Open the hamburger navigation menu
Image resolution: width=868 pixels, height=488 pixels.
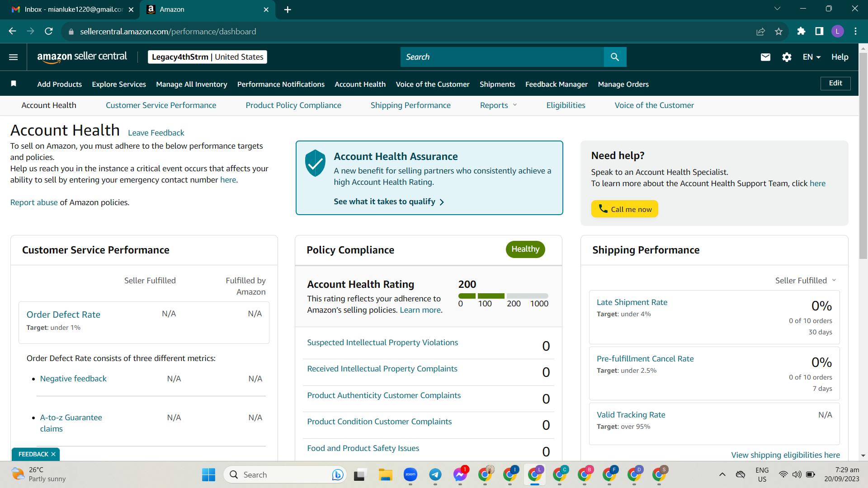point(14,57)
